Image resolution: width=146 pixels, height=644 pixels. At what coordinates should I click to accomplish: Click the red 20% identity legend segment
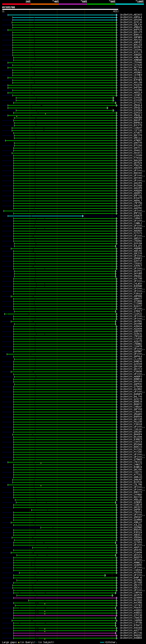tap(16, 4)
